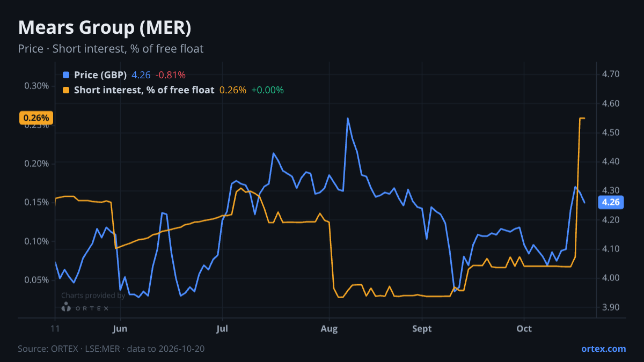Click the Short interest, % of free float legend label
Image resolution: width=644 pixels, height=362 pixels.
tap(144, 90)
